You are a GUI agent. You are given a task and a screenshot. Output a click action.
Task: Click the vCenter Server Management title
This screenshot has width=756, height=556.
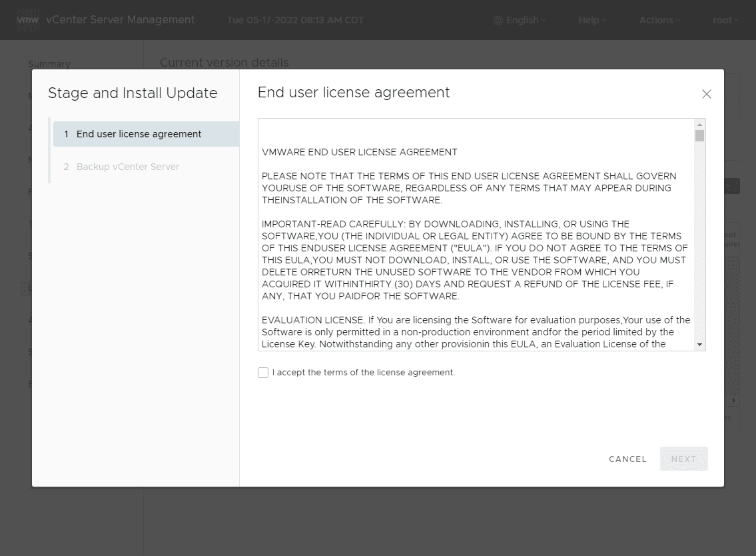pyautogui.click(x=120, y=20)
